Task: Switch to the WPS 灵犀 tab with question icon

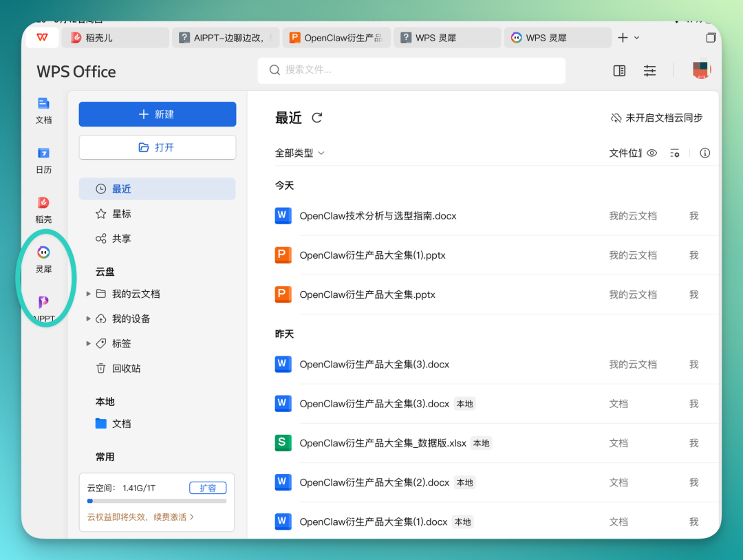Action: point(447,38)
